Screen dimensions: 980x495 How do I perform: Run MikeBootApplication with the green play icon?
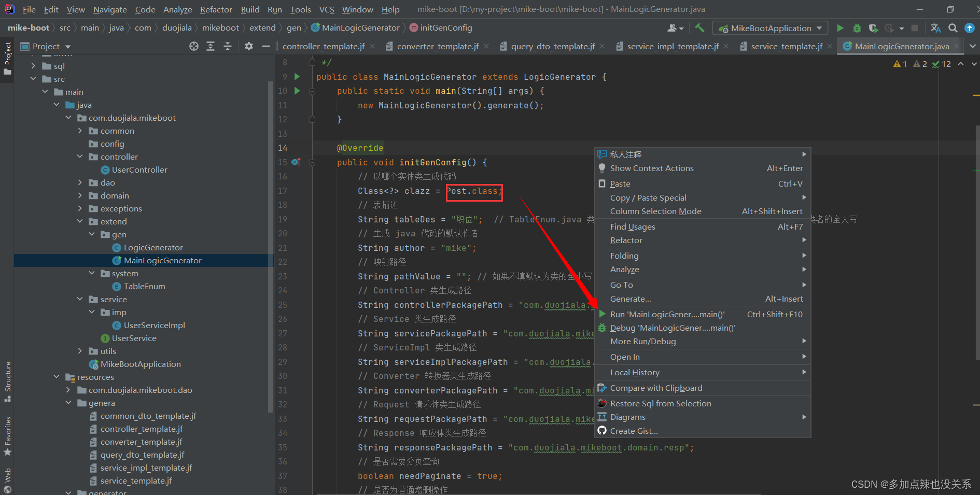840,28
